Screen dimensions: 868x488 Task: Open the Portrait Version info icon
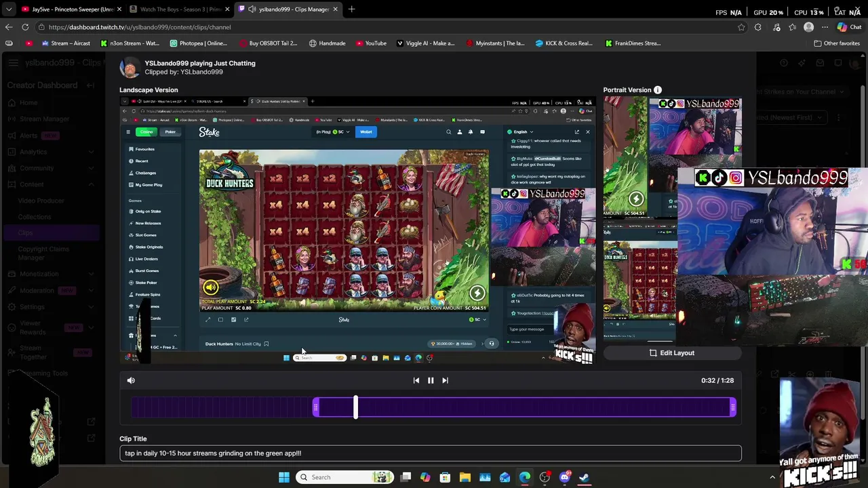point(658,89)
